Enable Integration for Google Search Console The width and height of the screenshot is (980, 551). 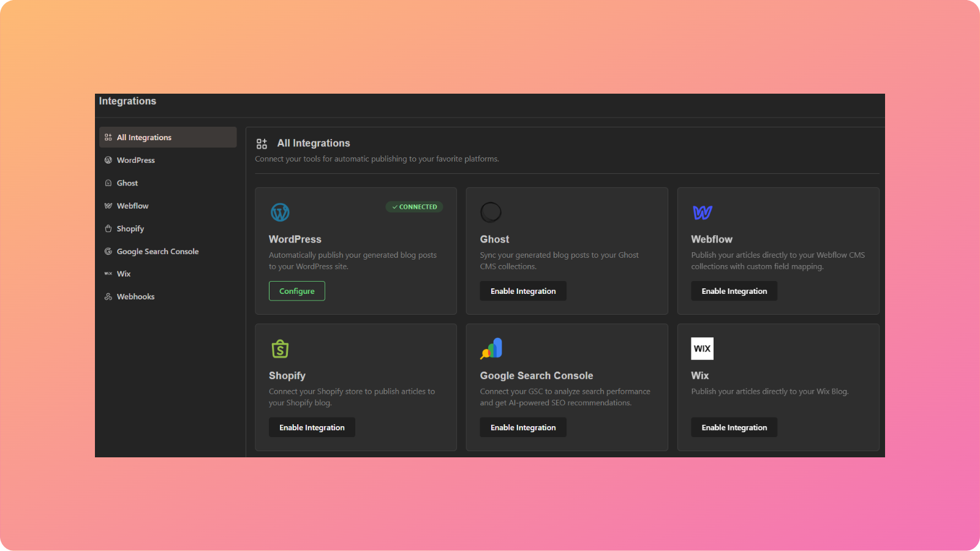pyautogui.click(x=523, y=427)
